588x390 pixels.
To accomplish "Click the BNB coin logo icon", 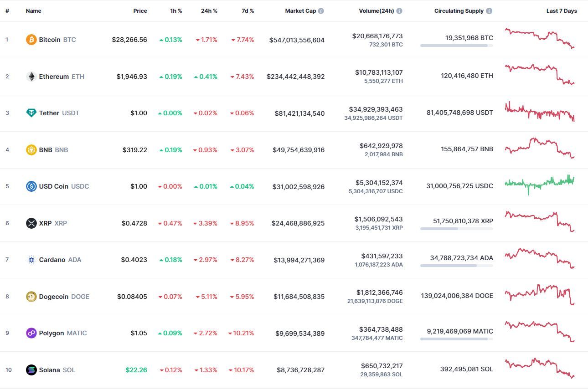I will (x=31, y=150).
